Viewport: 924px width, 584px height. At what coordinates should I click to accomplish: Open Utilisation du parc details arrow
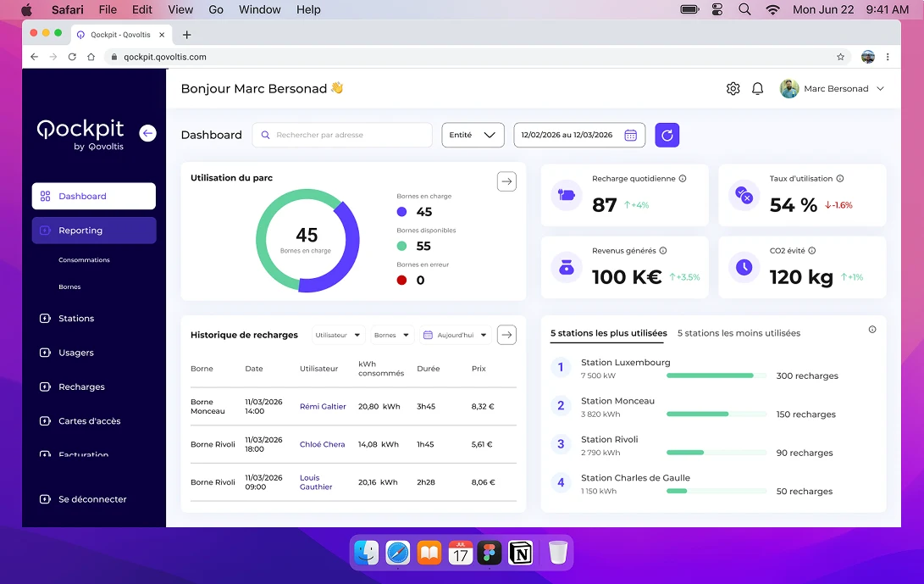[506, 181]
